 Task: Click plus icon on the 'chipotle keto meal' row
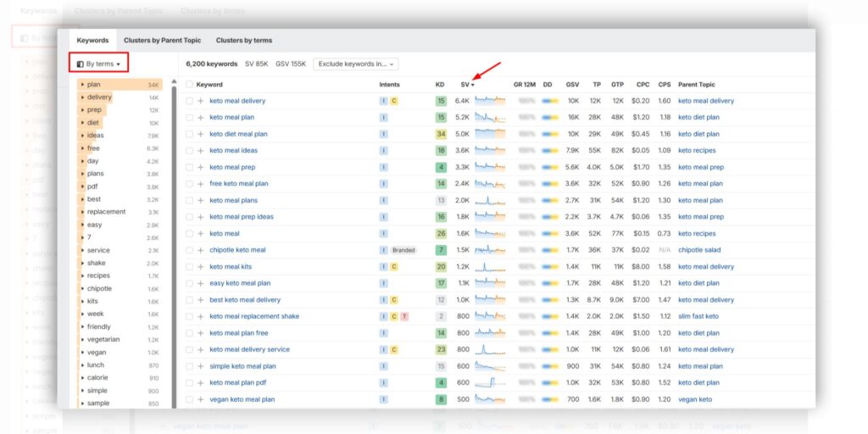(x=200, y=250)
